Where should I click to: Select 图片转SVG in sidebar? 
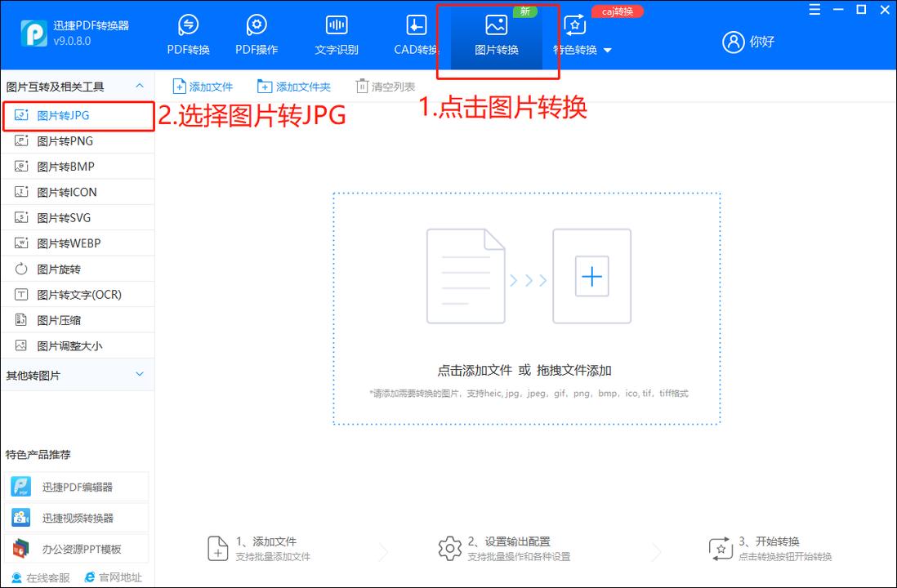coord(78,218)
